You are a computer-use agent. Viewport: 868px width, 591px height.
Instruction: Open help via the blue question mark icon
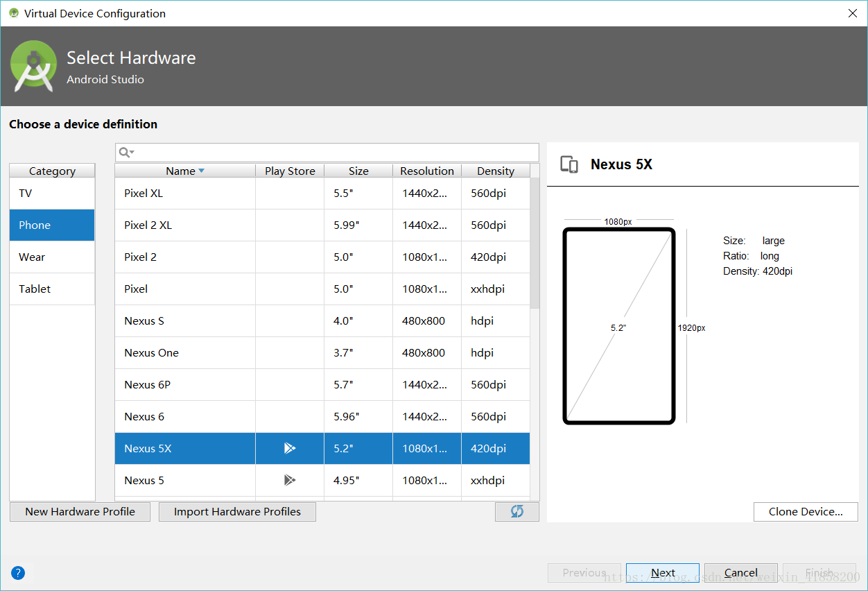[x=18, y=573]
